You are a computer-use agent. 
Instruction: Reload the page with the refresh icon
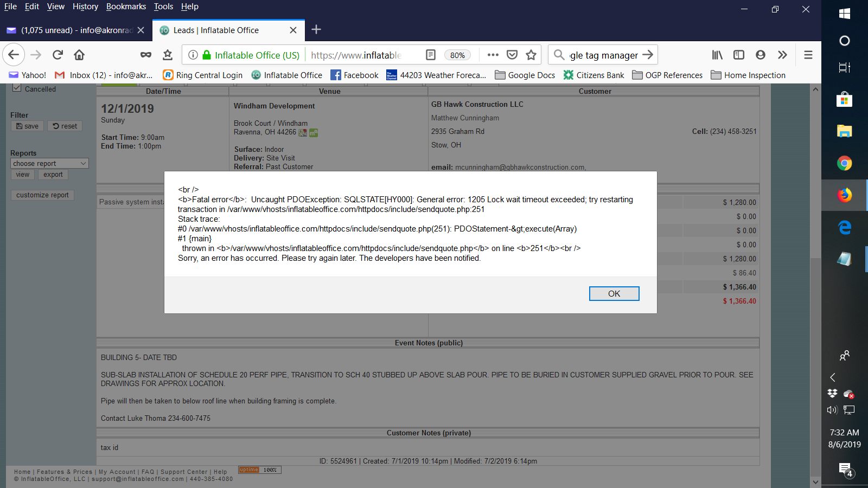coord(58,55)
